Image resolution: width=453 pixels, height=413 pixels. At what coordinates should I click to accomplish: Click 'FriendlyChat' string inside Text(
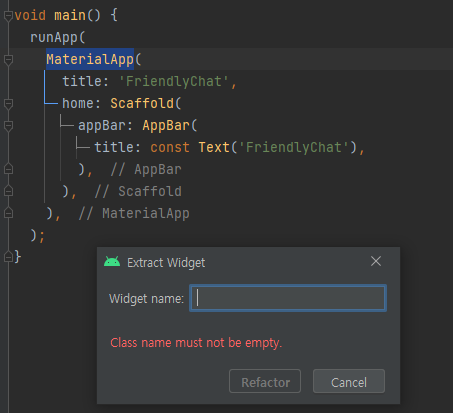click(x=294, y=147)
